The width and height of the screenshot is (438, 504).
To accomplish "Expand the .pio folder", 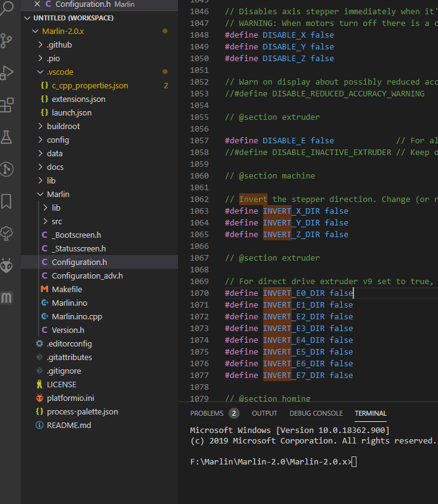I will point(40,58).
